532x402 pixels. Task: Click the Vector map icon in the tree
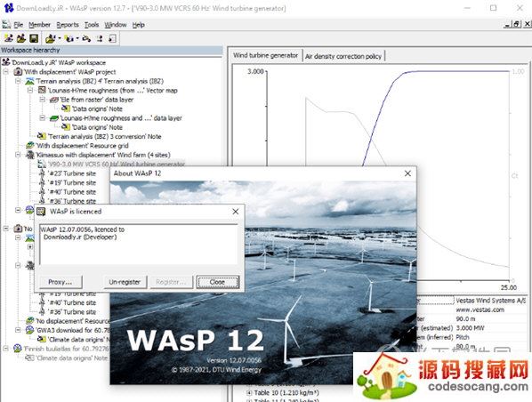tap(42, 90)
